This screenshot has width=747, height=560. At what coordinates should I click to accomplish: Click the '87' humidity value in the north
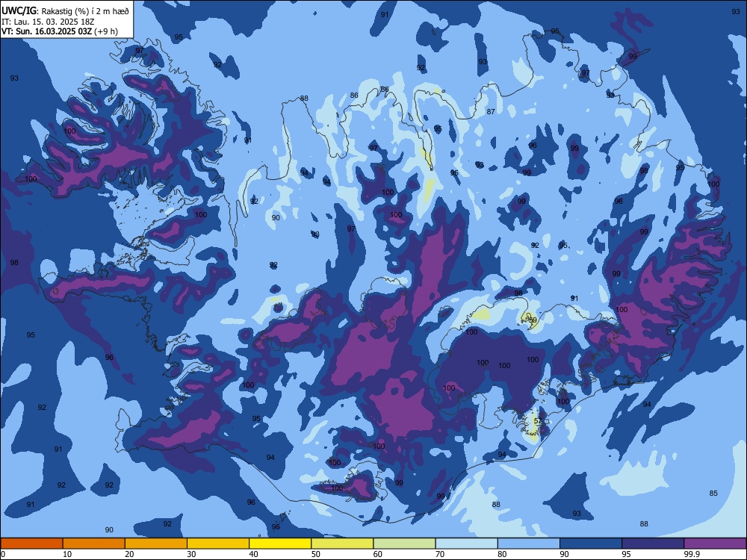(x=491, y=111)
